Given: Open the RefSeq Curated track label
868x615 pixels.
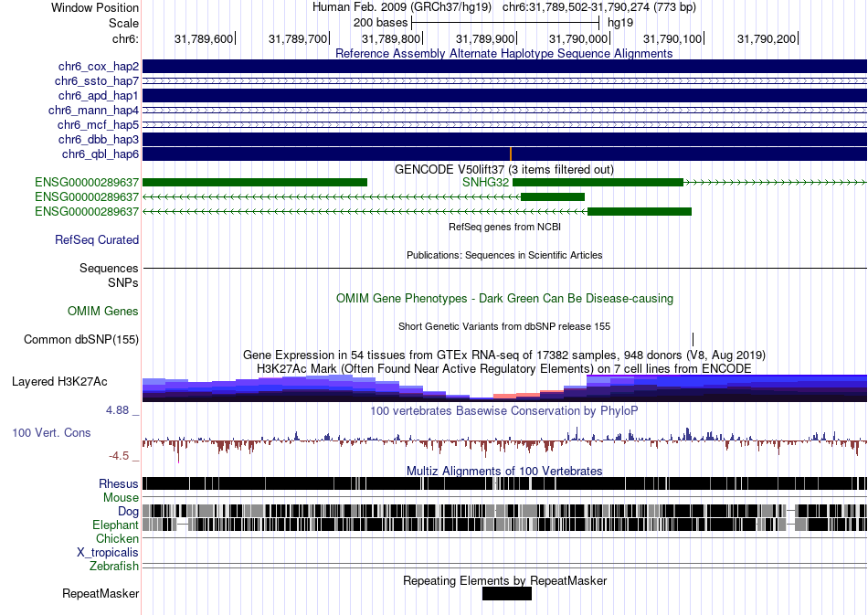Looking at the screenshot, I should click(x=97, y=239).
